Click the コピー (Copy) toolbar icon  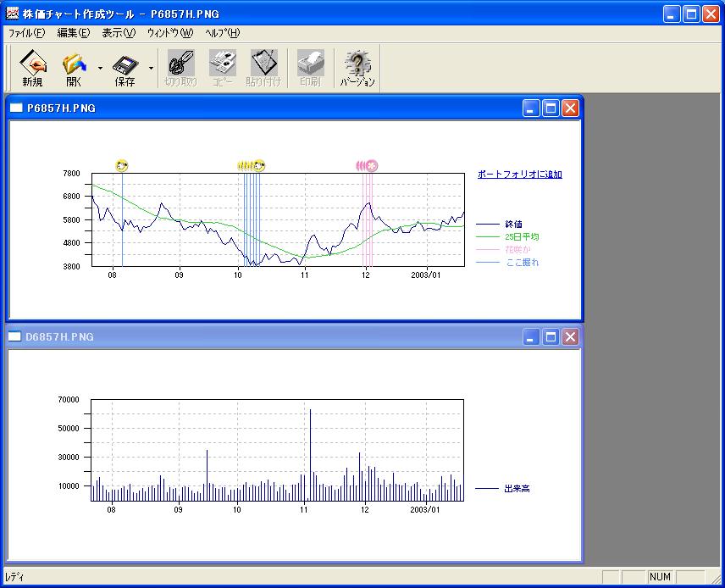pyautogui.click(x=222, y=64)
